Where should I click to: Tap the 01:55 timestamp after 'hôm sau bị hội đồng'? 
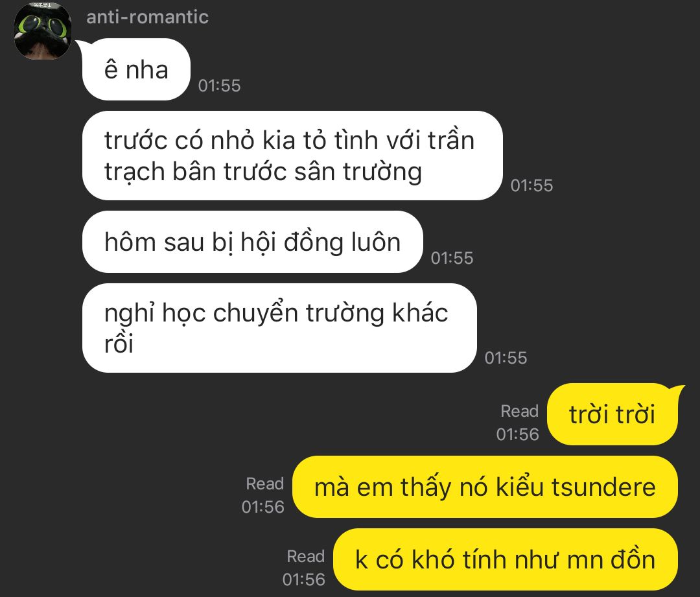tap(452, 257)
